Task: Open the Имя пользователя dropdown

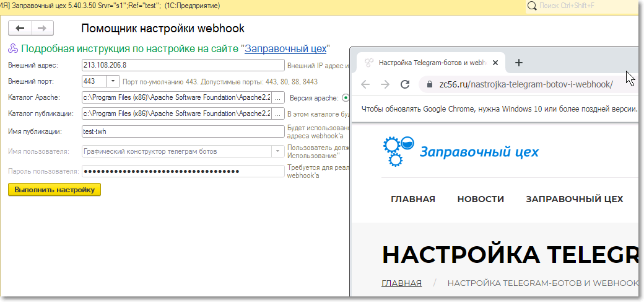Action: (x=277, y=151)
